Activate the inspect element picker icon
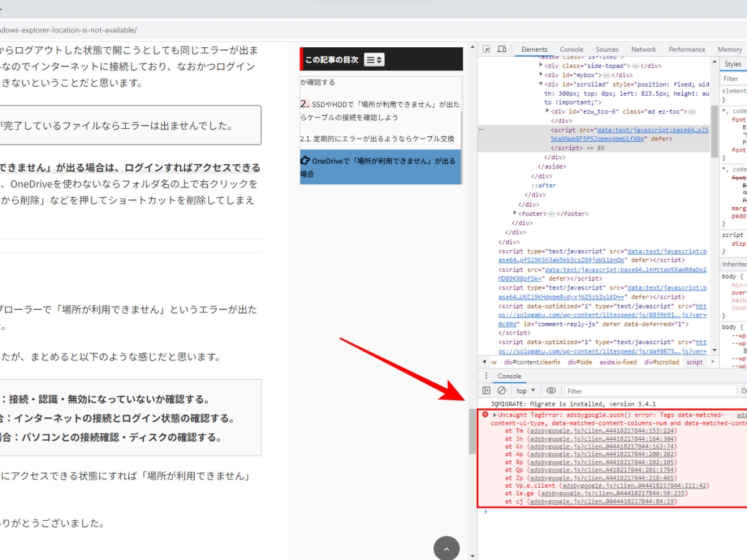This screenshot has height=560, width=747. [x=487, y=49]
